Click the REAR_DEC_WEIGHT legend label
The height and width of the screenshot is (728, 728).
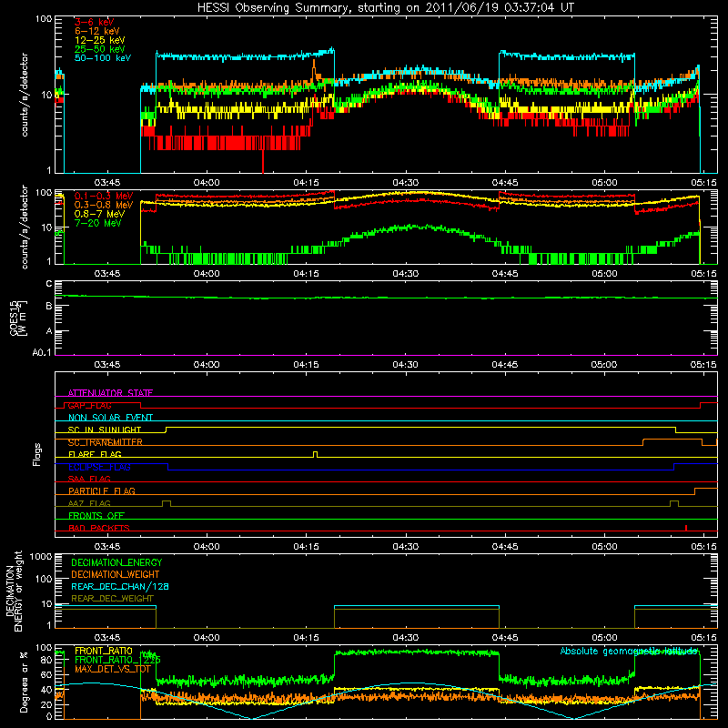[112, 599]
